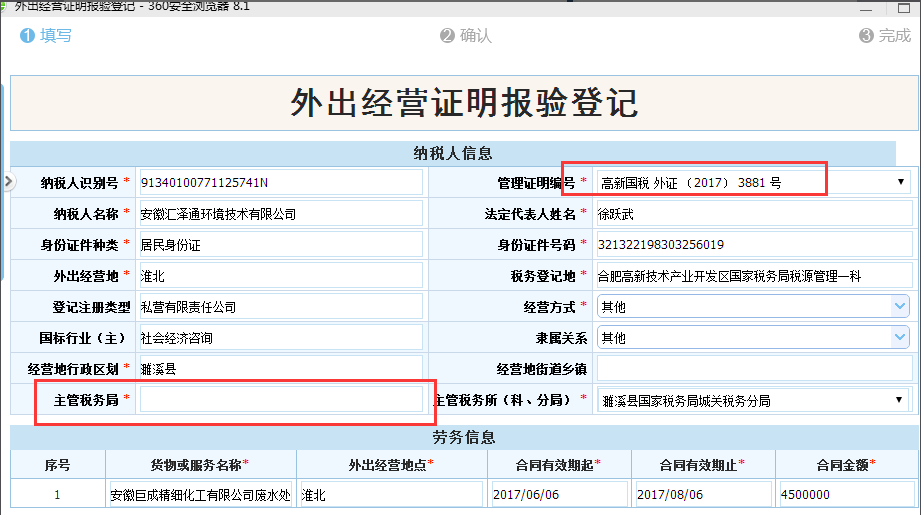Click the 合同有效期止 date field

[703, 495]
